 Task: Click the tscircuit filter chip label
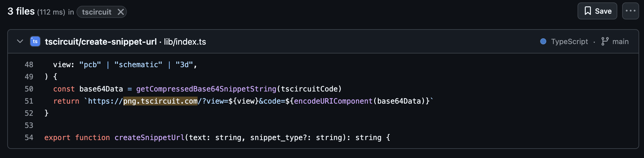click(97, 12)
